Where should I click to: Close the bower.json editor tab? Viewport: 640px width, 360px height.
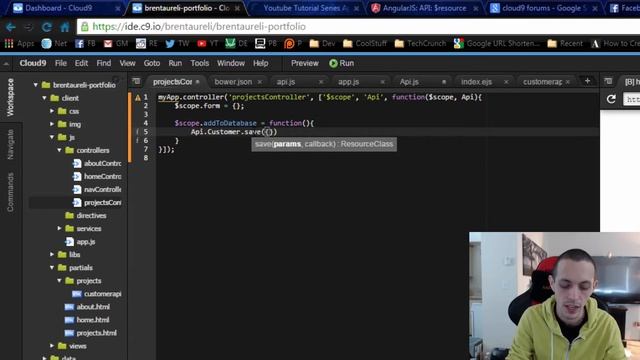coord(260,82)
